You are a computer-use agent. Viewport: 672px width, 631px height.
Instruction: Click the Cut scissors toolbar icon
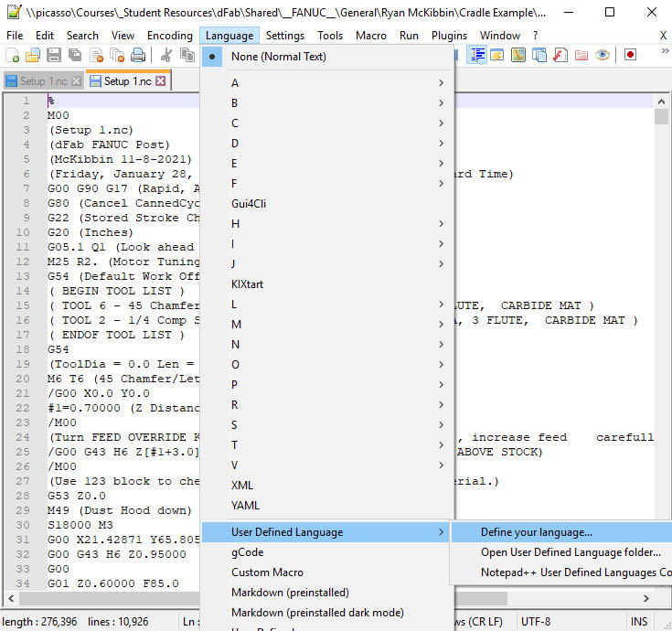165,55
